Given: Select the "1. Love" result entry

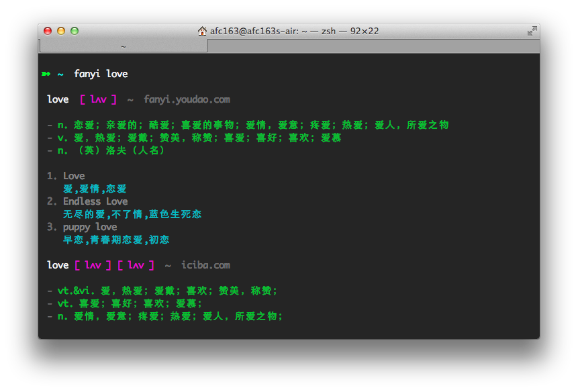Looking at the screenshot, I should (x=66, y=176).
